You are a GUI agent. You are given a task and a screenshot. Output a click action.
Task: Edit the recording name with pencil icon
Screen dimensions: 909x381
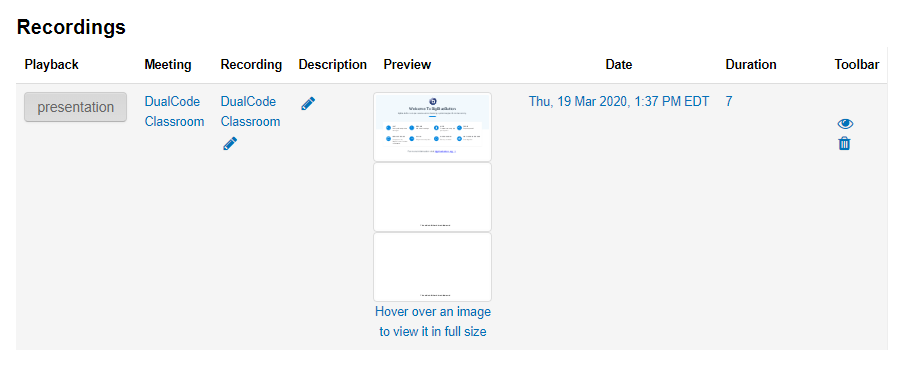coord(230,143)
